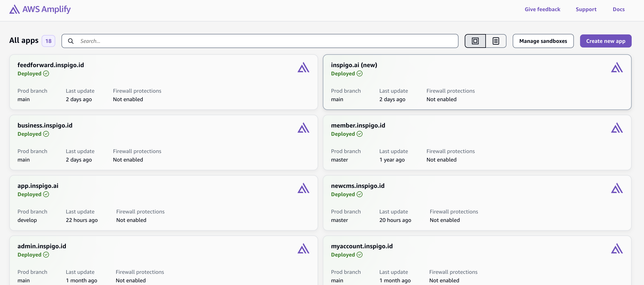Click the deployed checkmark icon for myaccount.inspigo.id

[x=360, y=255]
